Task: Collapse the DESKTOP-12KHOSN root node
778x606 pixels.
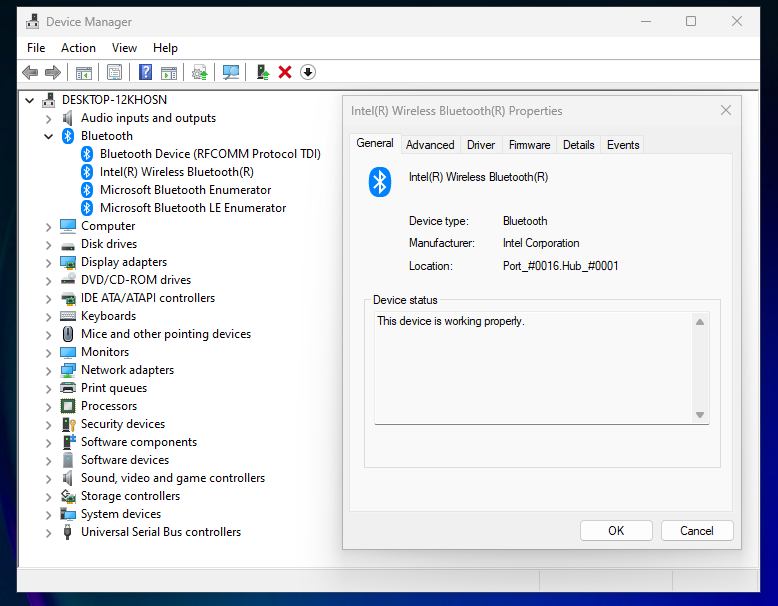Action: tap(30, 100)
